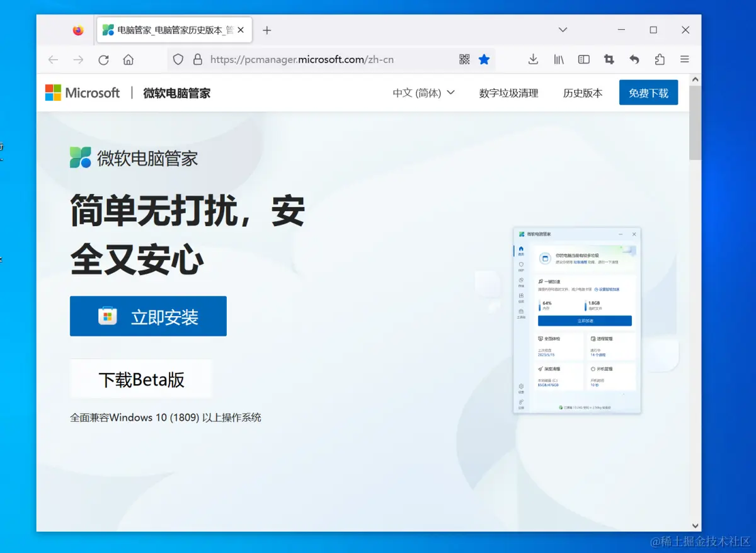Click the 免费下载 button in the header

648,93
